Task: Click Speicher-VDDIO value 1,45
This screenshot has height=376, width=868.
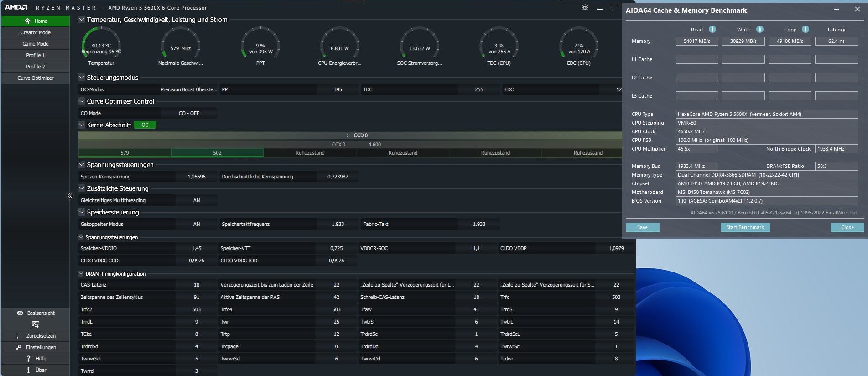Action: point(197,248)
